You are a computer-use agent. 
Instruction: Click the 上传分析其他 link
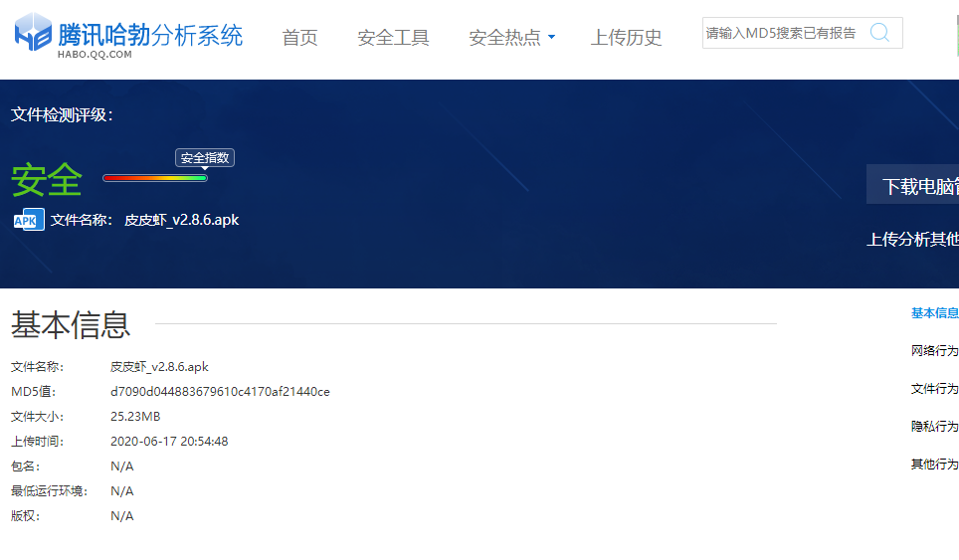click(x=912, y=240)
